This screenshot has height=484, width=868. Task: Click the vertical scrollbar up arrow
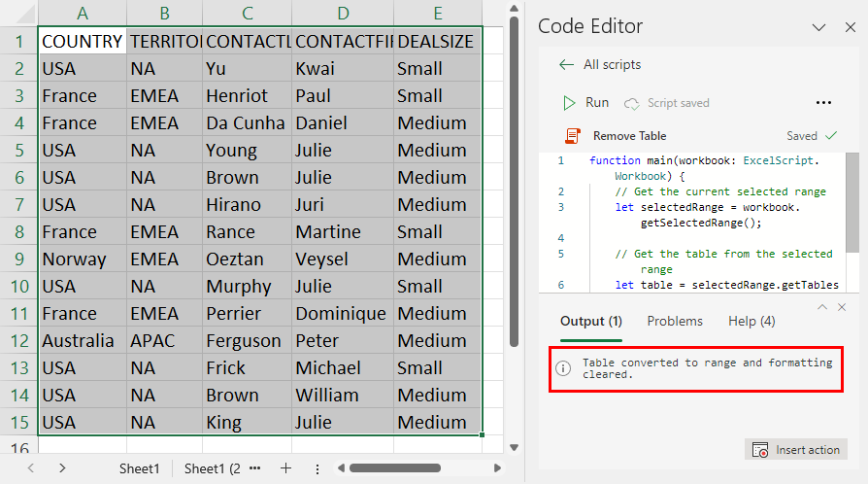[514, 9]
